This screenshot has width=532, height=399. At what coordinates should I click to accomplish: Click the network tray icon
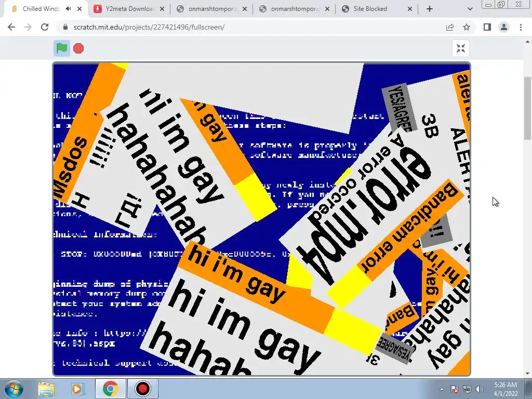tap(467, 389)
